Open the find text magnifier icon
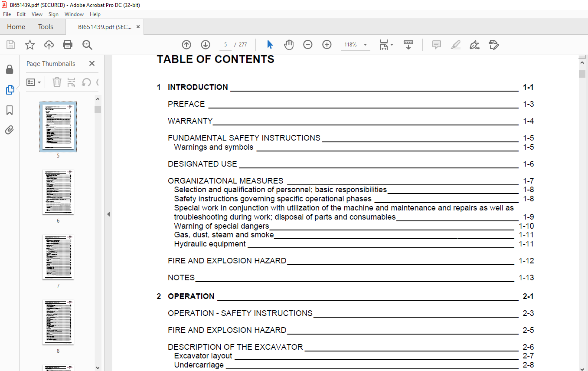The image size is (588, 371). [87, 45]
